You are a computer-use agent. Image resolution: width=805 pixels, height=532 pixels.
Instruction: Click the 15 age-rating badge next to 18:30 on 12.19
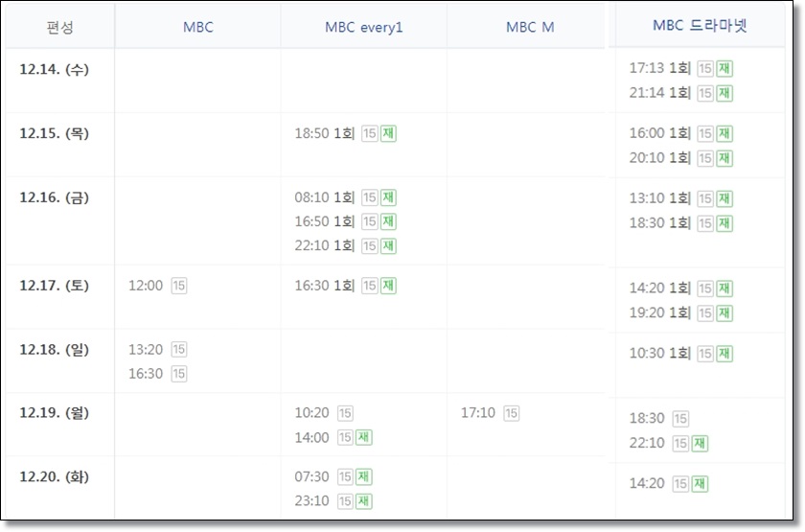[x=680, y=419]
